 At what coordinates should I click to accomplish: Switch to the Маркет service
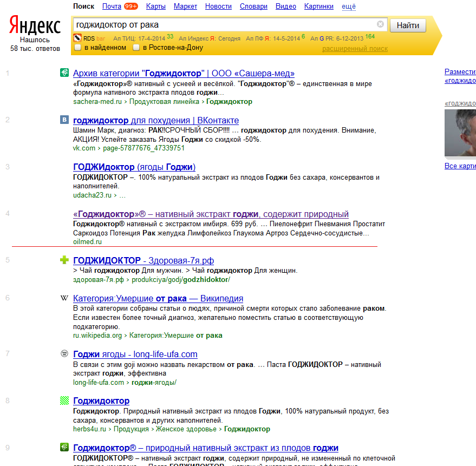[x=185, y=6]
